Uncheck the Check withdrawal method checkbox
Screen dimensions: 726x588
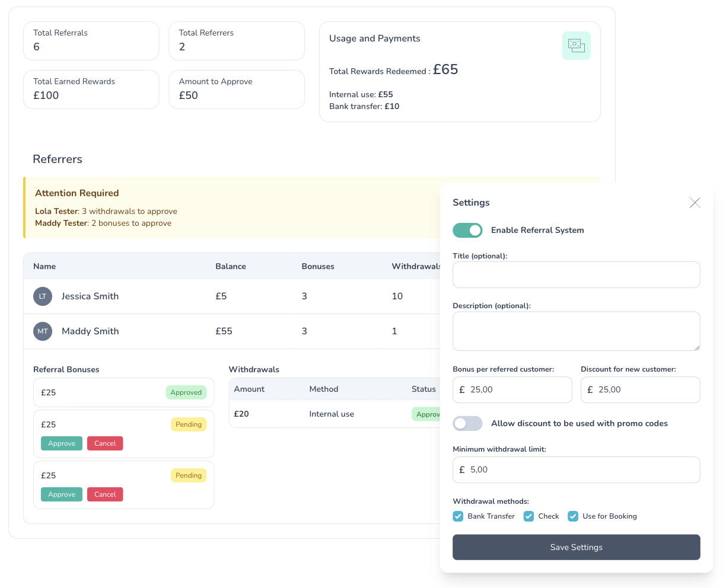(528, 516)
